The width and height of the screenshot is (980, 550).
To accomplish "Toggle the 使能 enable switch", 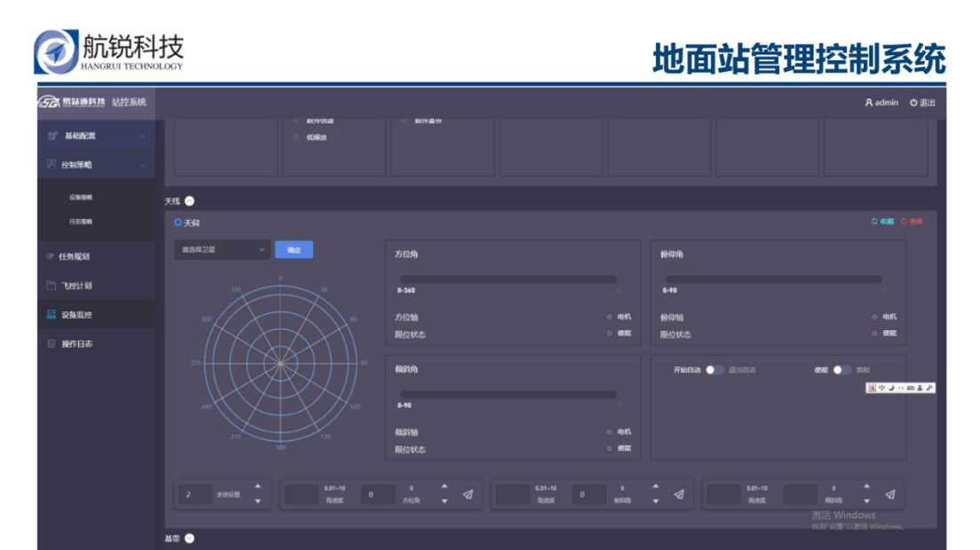I will click(x=842, y=370).
